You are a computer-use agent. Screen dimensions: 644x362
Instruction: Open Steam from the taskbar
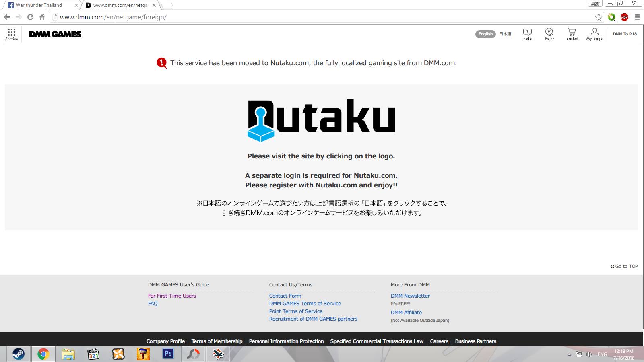(x=19, y=354)
